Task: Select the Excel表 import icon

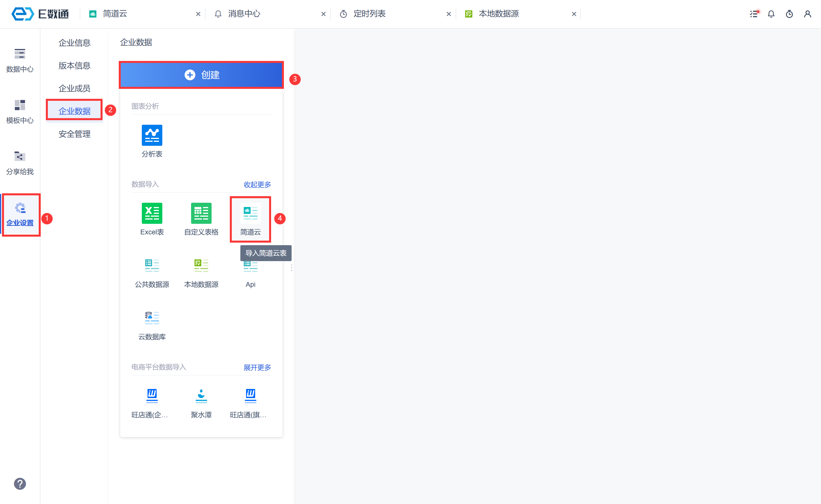Action: 152,213
